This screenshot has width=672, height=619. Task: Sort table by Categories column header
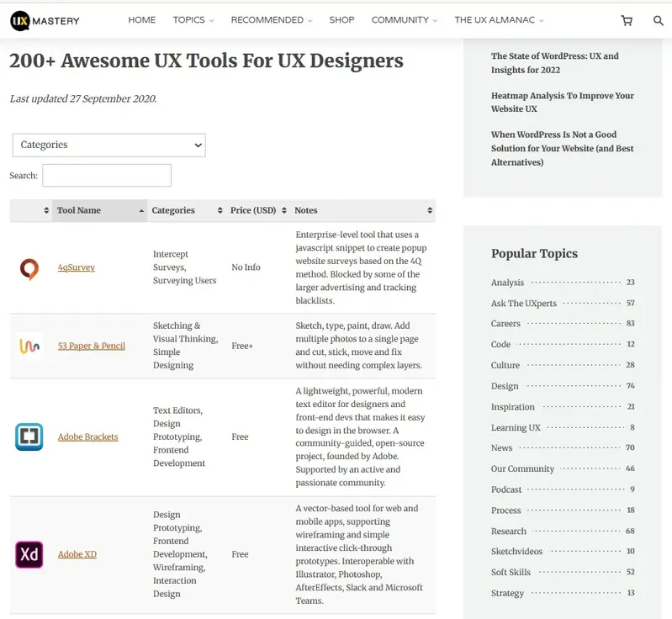click(x=187, y=210)
